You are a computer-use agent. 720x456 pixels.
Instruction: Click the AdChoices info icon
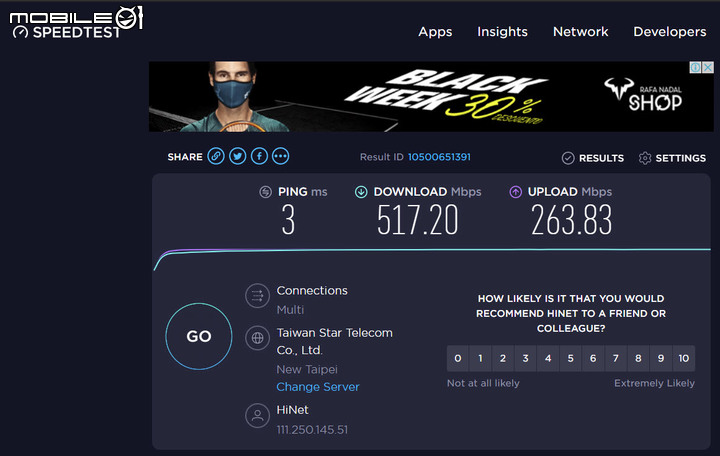tap(696, 68)
